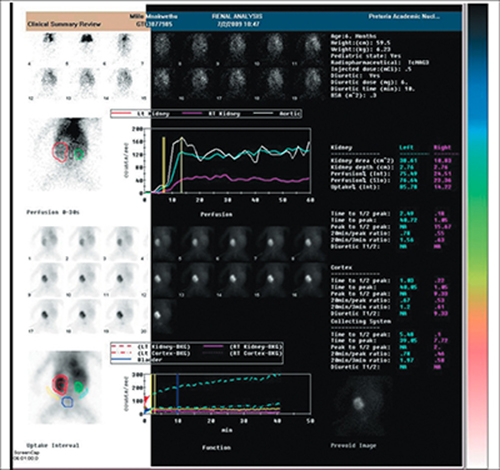Click the green right kidney ROI on uptake image
The width and height of the screenshot is (500, 470).
tap(79, 387)
